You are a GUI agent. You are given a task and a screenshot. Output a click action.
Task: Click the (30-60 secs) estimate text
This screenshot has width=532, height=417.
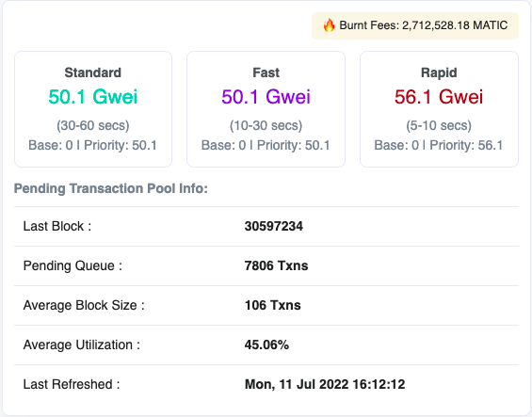93,125
